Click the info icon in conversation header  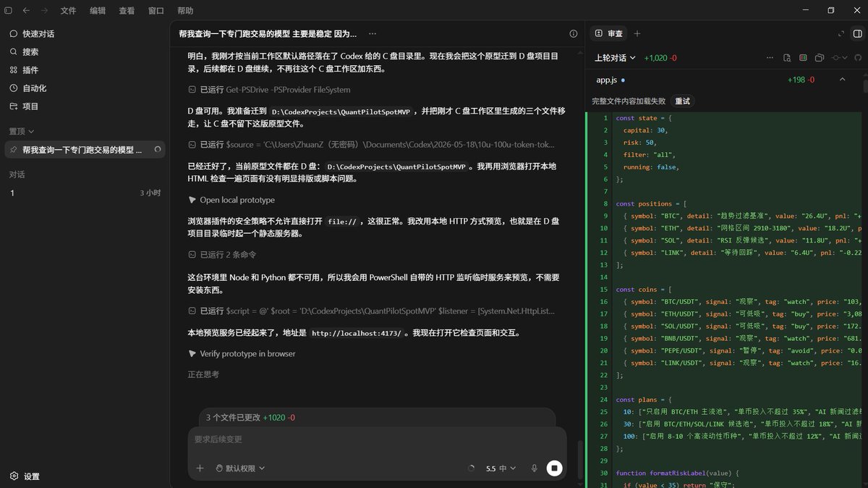[x=574, y=34]
